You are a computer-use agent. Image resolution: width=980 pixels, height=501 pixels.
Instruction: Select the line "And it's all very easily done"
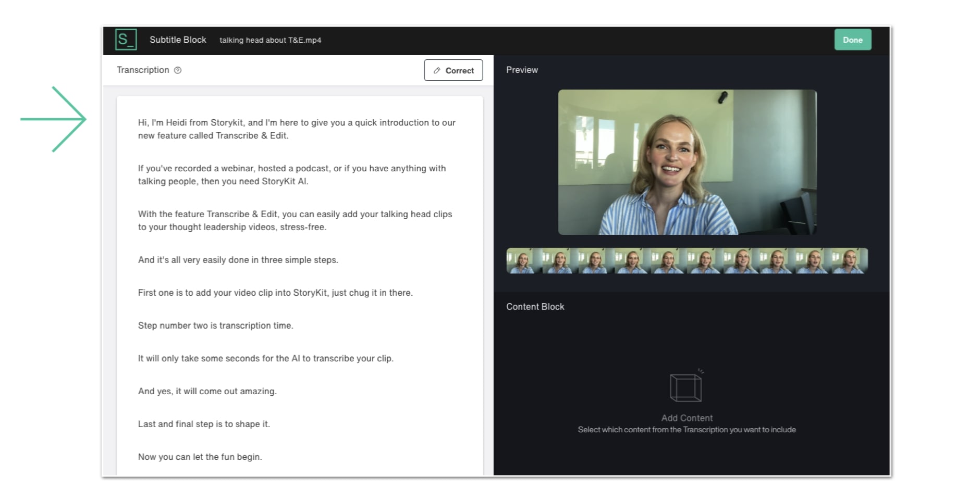[238, 260]
